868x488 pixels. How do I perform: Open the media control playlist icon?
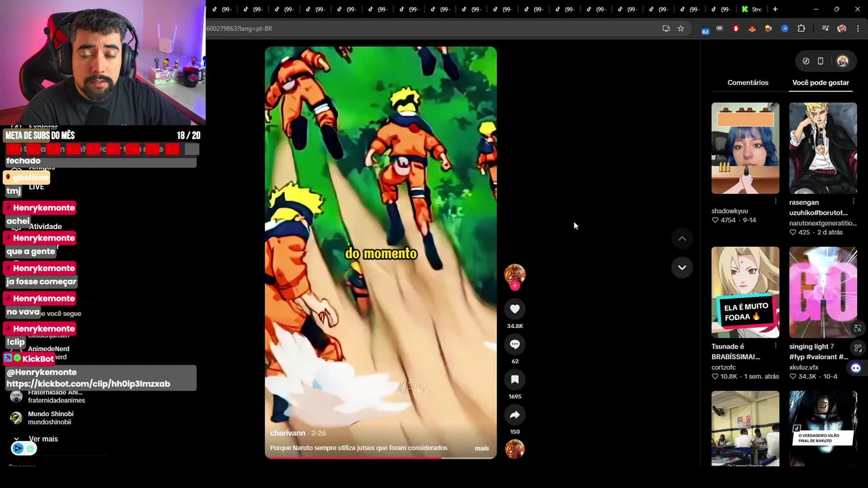coord(825,28)
